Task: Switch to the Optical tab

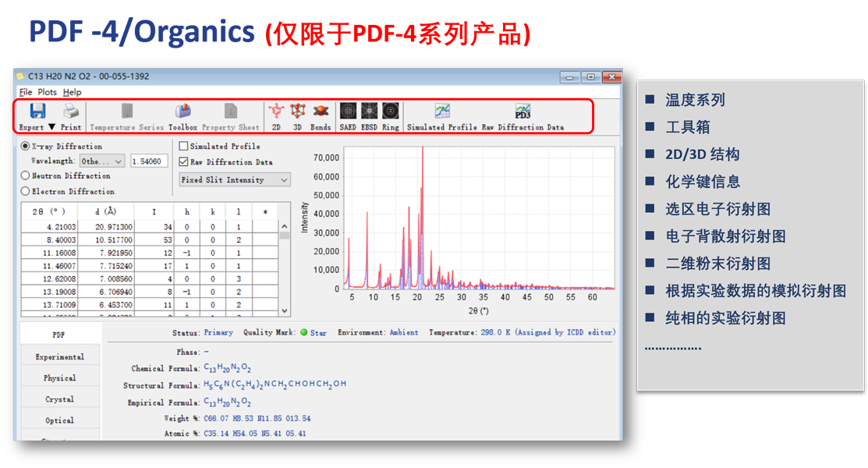Action: (x=60, y=420)
